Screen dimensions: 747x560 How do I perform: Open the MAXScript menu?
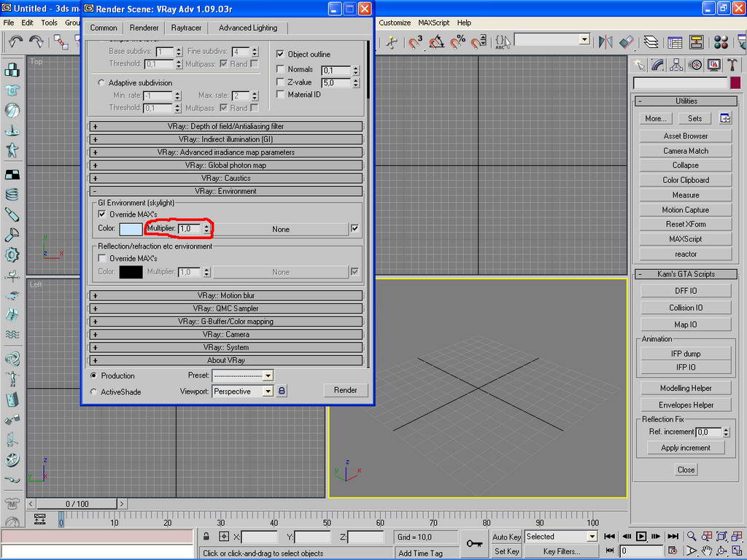pyautogui.click(x=433, y=23)
